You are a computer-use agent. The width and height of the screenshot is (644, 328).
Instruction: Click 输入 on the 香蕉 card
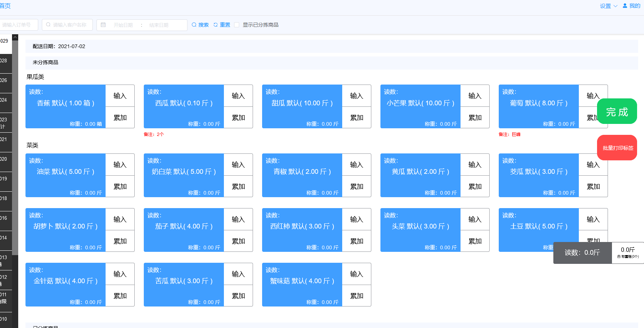[120, 95]
